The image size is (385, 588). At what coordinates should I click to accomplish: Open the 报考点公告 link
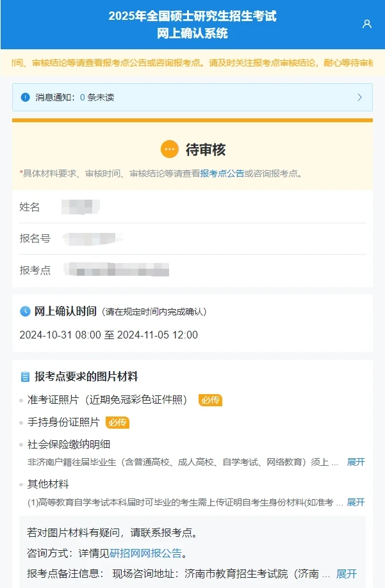click(222, 173)
